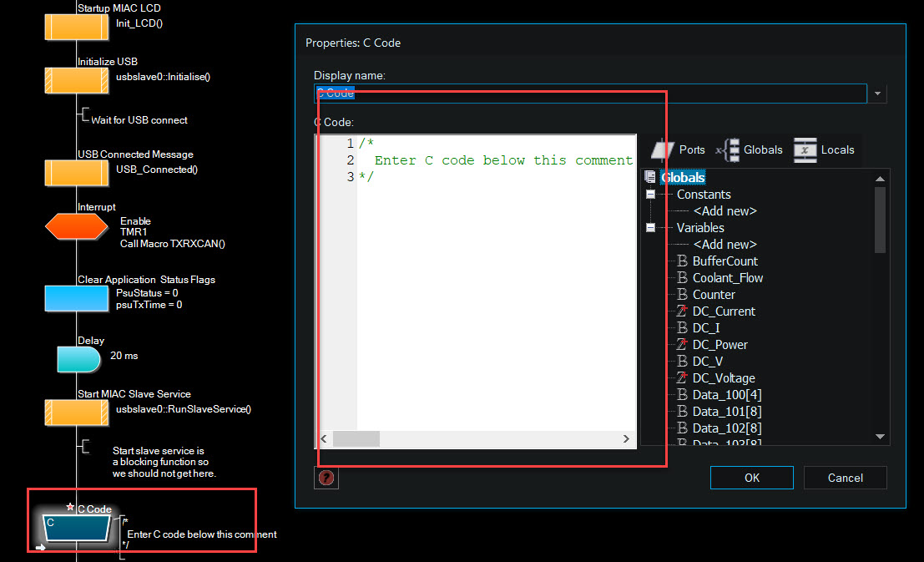Click the globals list scroll down arrow

(x=880, y=437)
